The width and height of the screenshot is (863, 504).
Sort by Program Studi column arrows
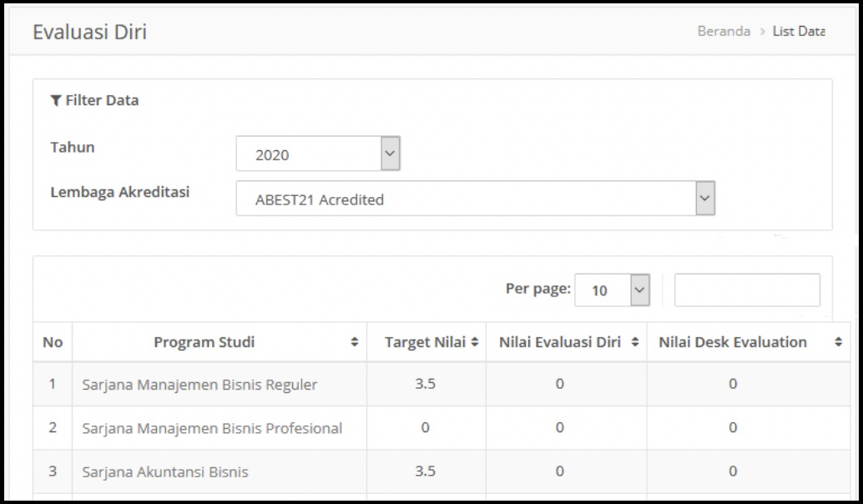pyautogui.click(x=355, y=342)
